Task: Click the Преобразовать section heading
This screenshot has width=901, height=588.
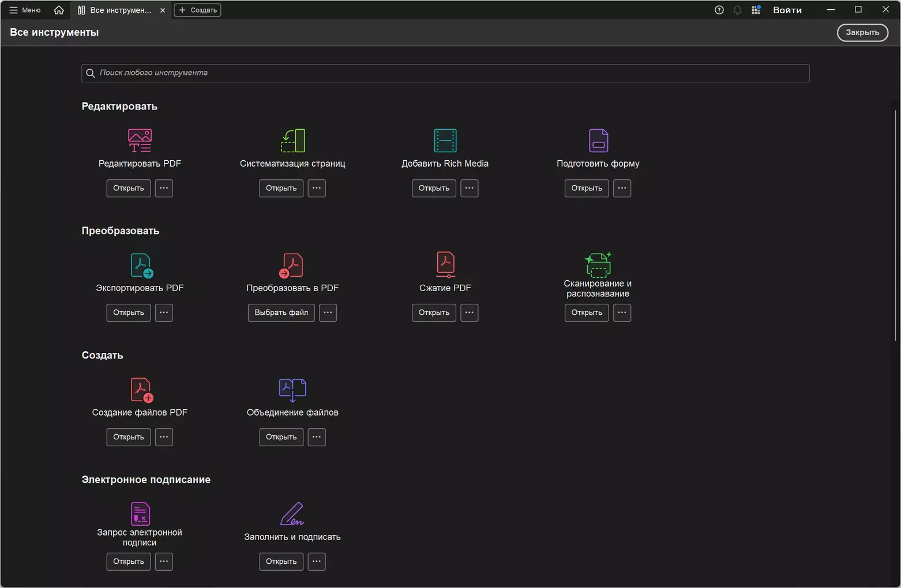Action: [x=121, y=231]
